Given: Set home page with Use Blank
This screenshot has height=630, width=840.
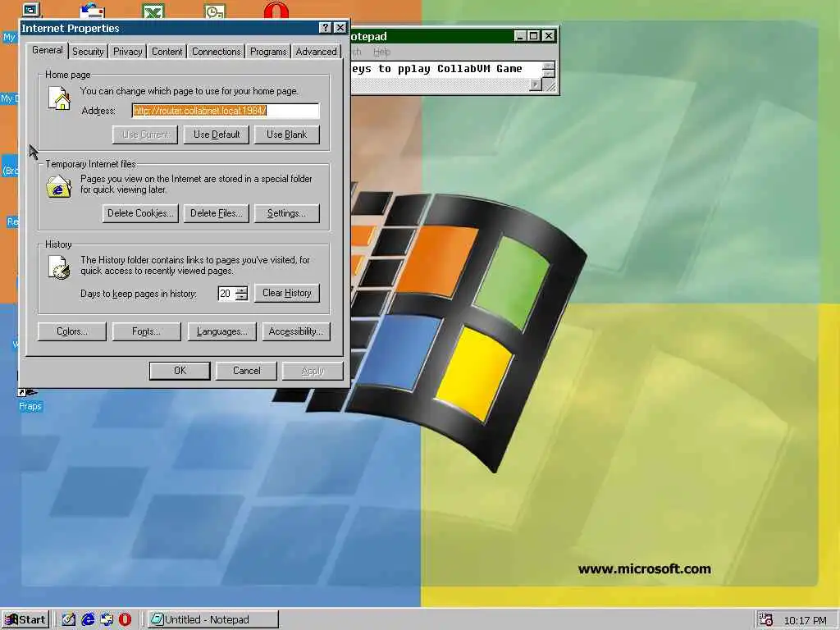Looking at the screenshot, I should pyautogui.click(x=286, y=135).
